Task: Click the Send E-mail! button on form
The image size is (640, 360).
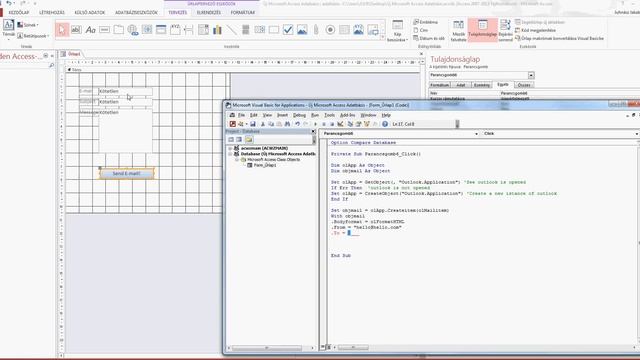Action: point(127,173)
